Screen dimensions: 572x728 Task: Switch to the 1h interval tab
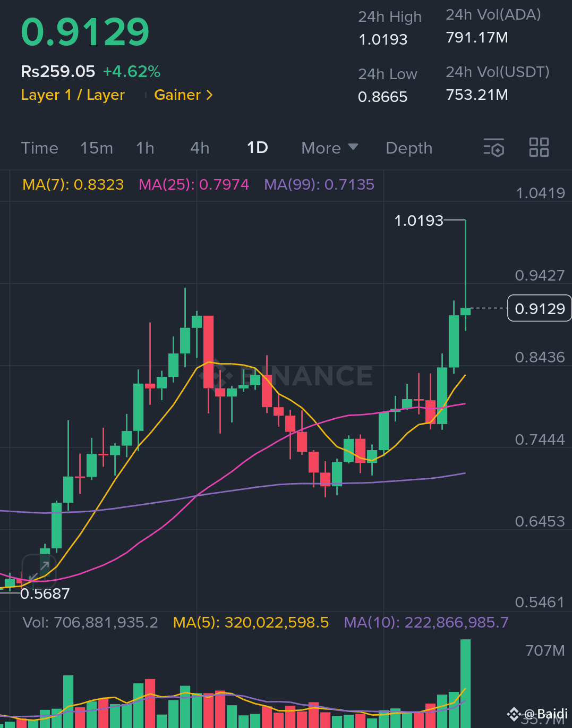tap(145, 148)
